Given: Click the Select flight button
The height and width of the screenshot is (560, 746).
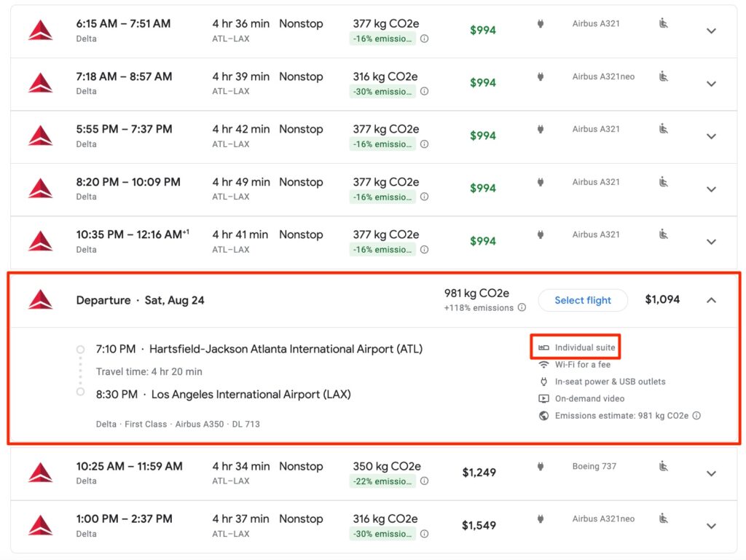Looking at the screenshot, I should click(x=583, y=300).
